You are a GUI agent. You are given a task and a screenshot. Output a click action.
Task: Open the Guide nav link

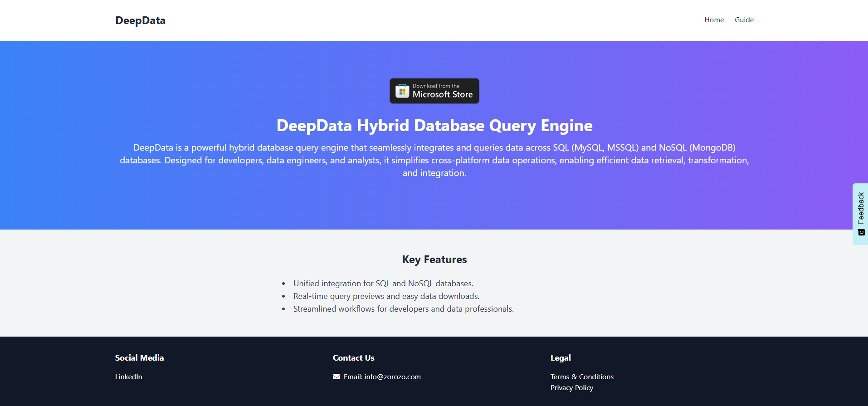(744, 20)
